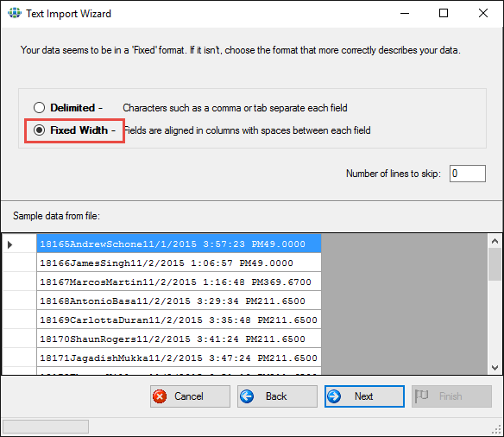The image size is (504, 437).
Task: Click the row header beside 18168AntonioBasa
Action: click(x=20, y=301)
